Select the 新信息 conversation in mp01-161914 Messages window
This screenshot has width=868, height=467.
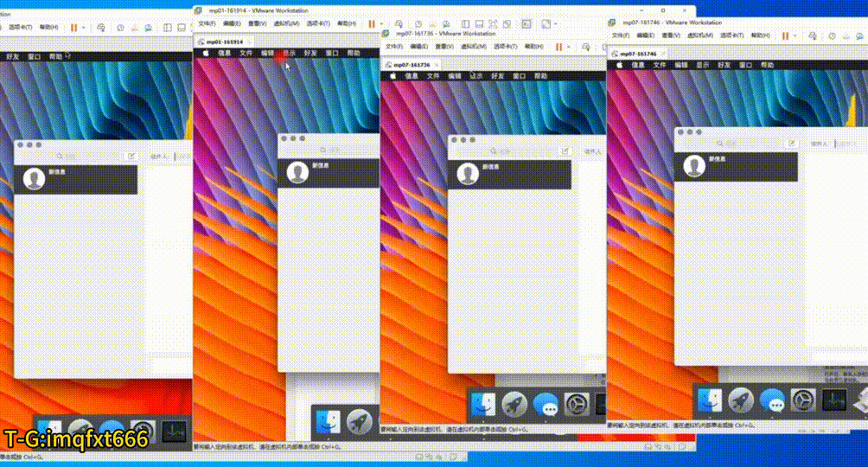click(x=329, y=173)
